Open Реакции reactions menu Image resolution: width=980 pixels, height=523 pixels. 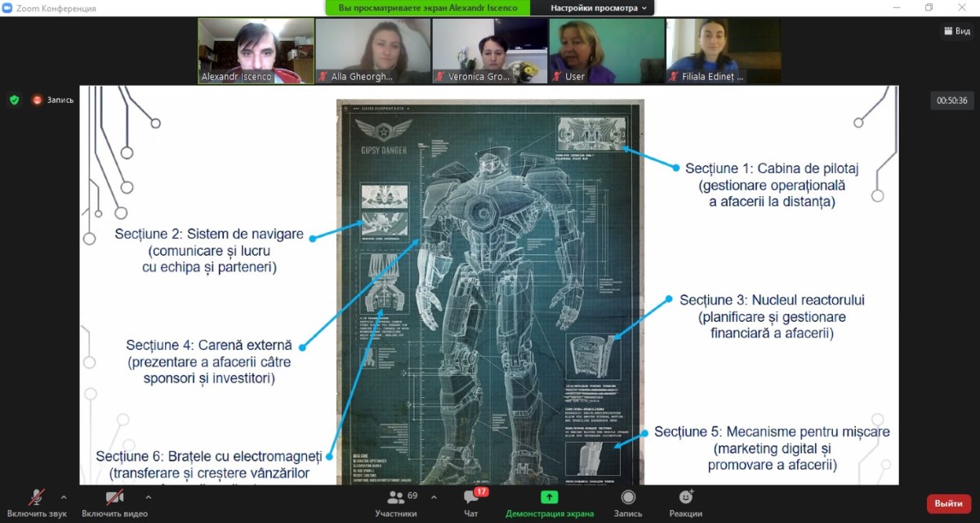[686, 503]
